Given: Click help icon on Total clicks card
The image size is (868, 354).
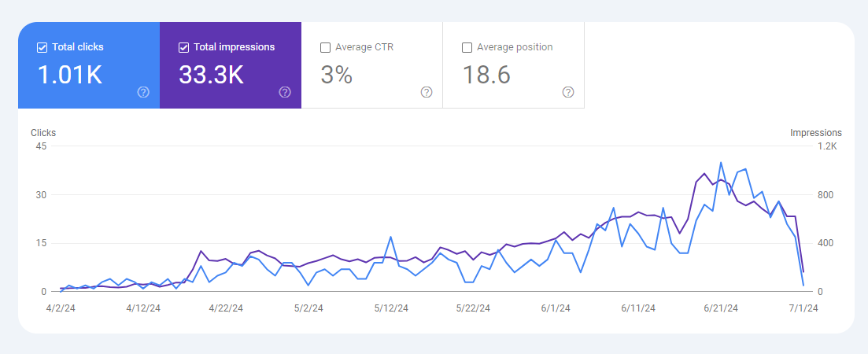Looking at the screenshot, I should point(143,92).
